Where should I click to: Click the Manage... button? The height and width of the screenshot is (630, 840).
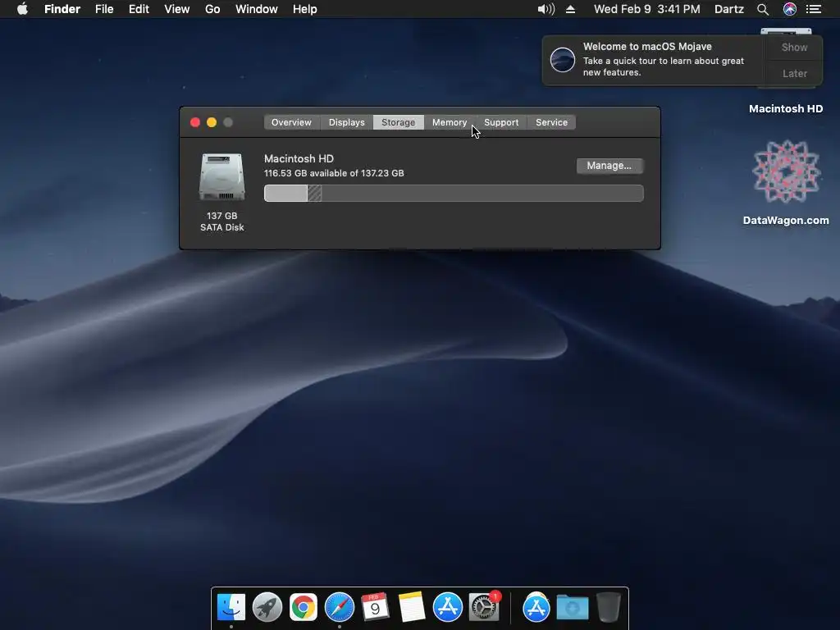point(609,166)
